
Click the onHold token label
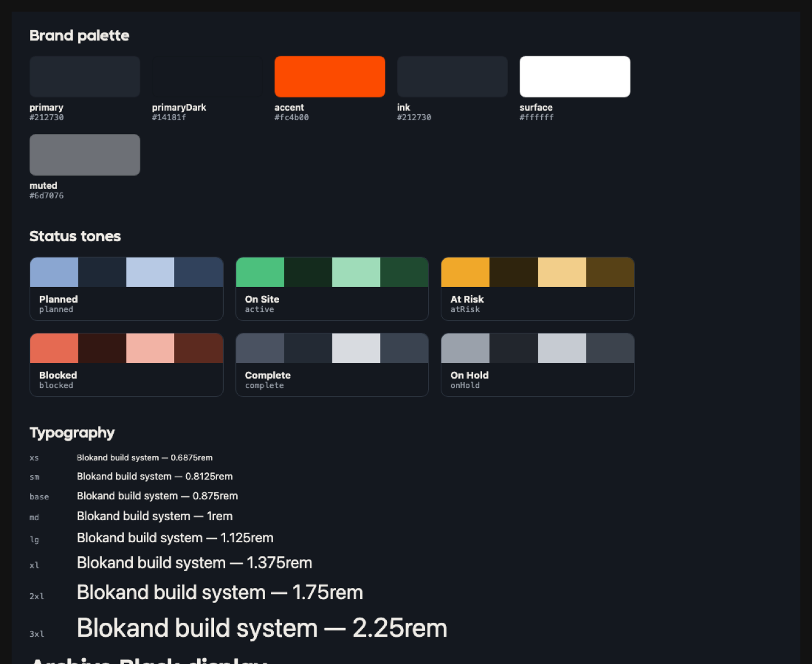[465, 385]
